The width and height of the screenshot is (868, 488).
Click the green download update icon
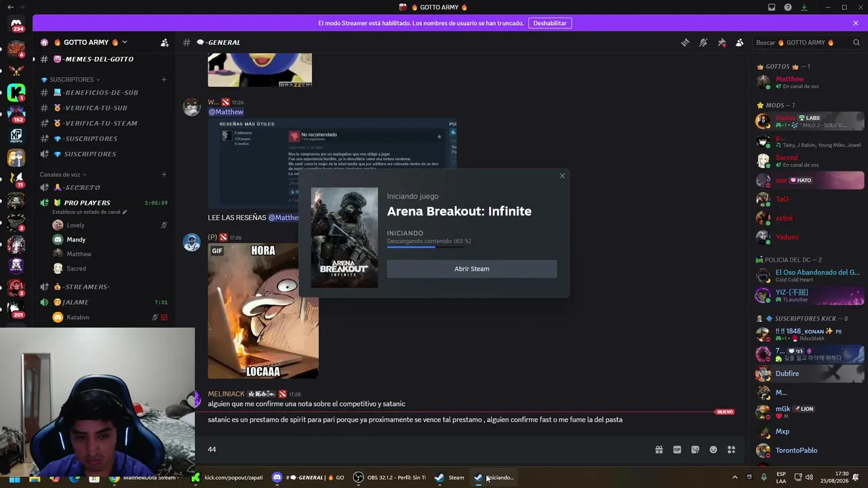[804, 7]
